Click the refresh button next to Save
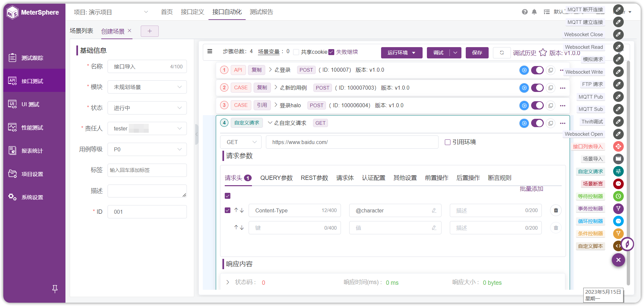 point(502,53)
